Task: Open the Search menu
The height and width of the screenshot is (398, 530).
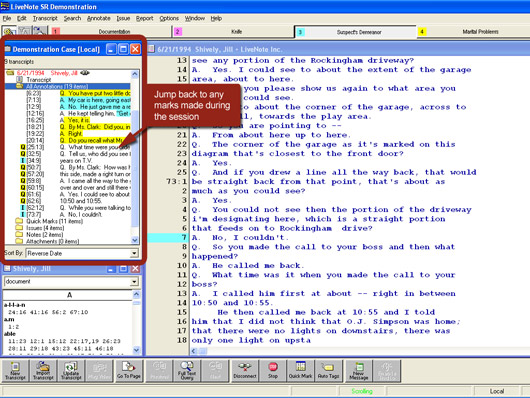Action: pyautogui.click(x=72, y=18)
